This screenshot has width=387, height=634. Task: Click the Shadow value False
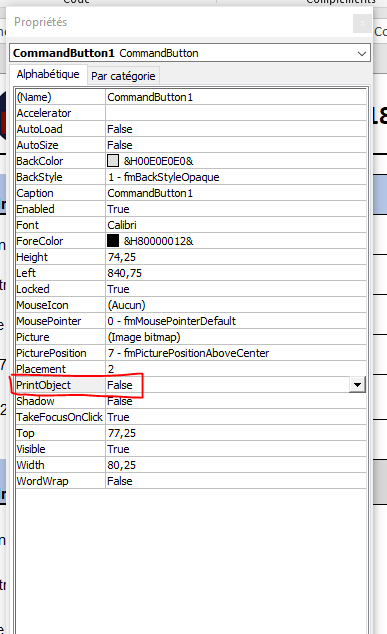[120, 401]
